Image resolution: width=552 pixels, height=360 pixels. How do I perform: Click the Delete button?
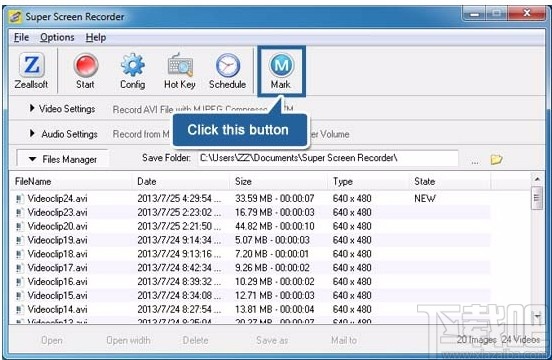pyautogui.click(x=195, y=340)
